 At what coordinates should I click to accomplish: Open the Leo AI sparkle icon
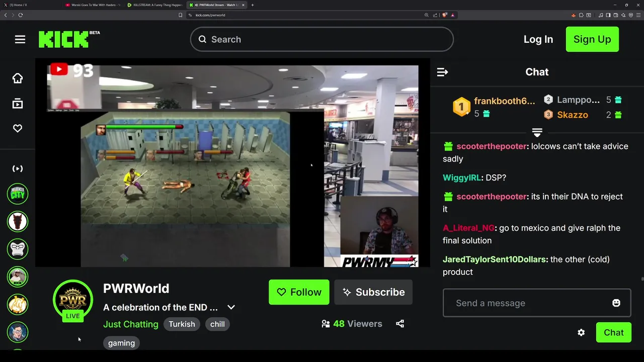pos(623,15)
